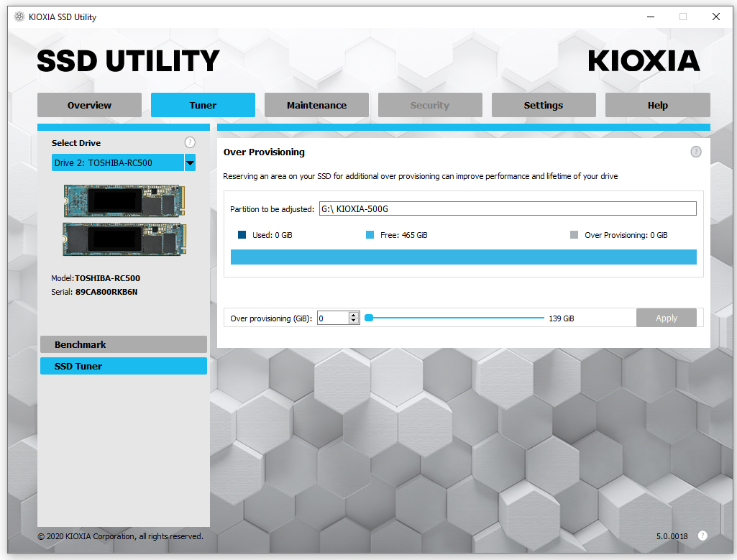The height and width of the screenshot is (560, 737).
Task: Select the Tuner tab
Action: [203, 105]
